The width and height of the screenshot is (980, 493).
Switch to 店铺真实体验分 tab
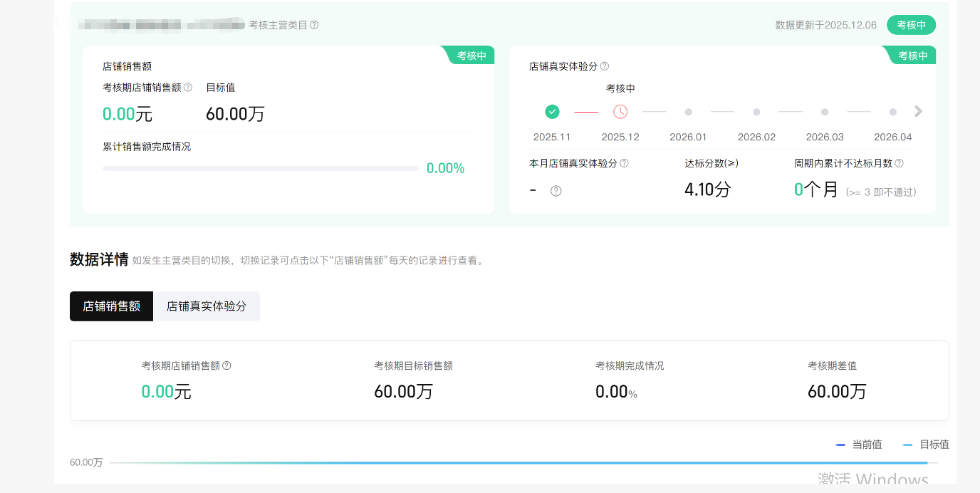click(207, 306)
